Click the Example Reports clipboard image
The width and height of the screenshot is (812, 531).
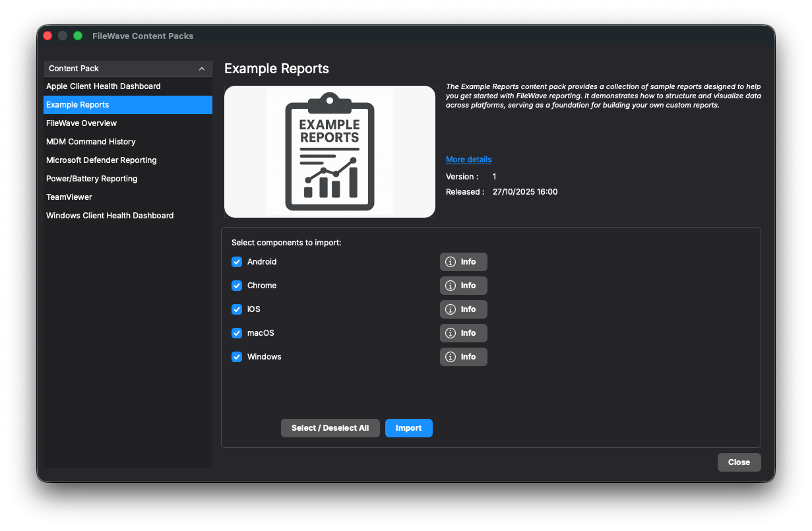click(330, 152)
